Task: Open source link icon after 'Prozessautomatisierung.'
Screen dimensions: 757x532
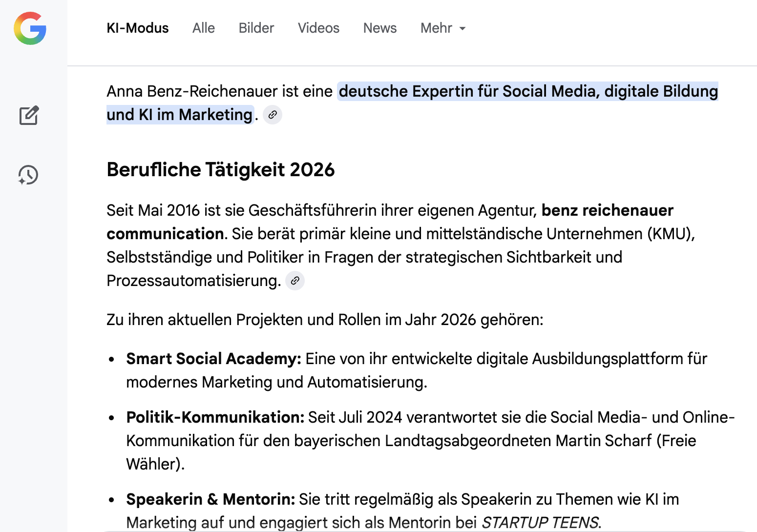Action: click(x=295, y=281)
